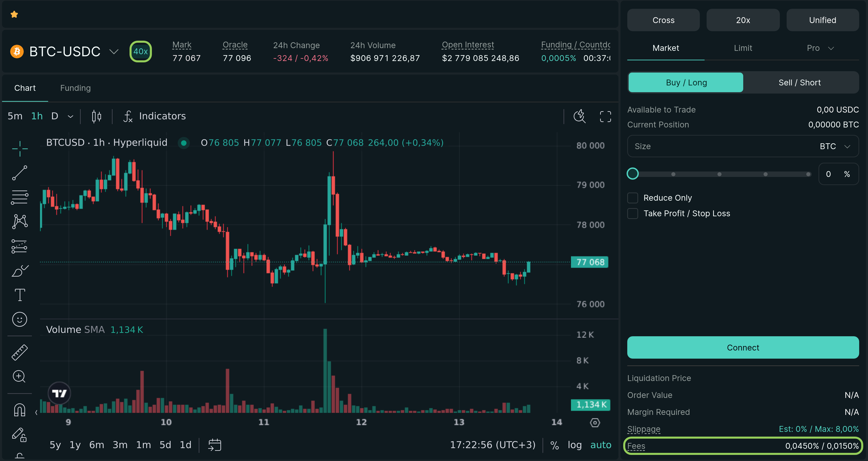Select the trend line drawing tool

(x=20, y=173)
